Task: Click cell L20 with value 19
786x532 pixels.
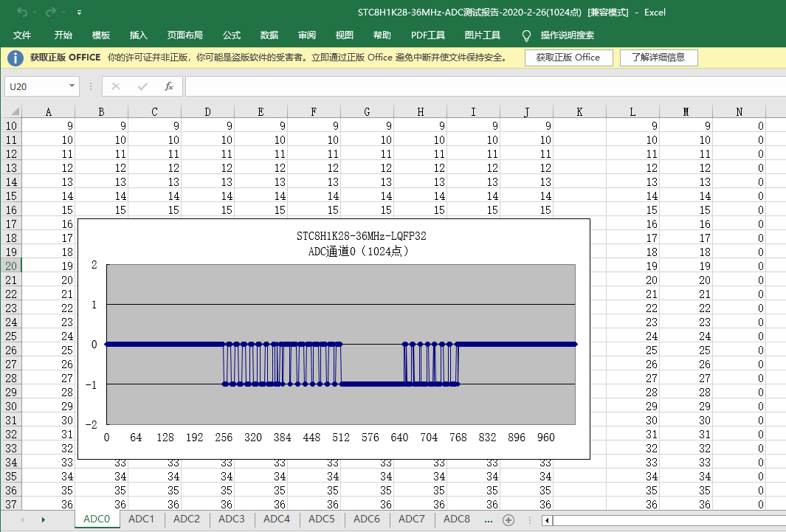Action: (632, 266)
